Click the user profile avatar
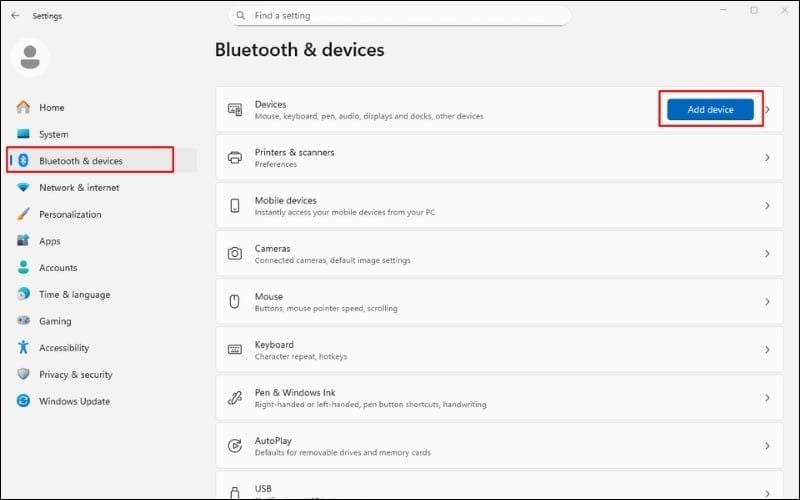The width and height of the screenshot is (800, 500). click(30, 57)
